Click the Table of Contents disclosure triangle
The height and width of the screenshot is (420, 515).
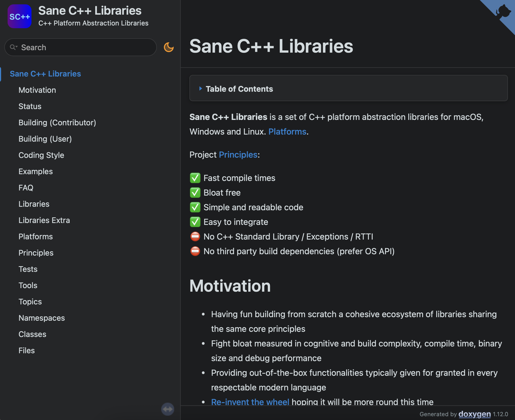tap(201, 88)
